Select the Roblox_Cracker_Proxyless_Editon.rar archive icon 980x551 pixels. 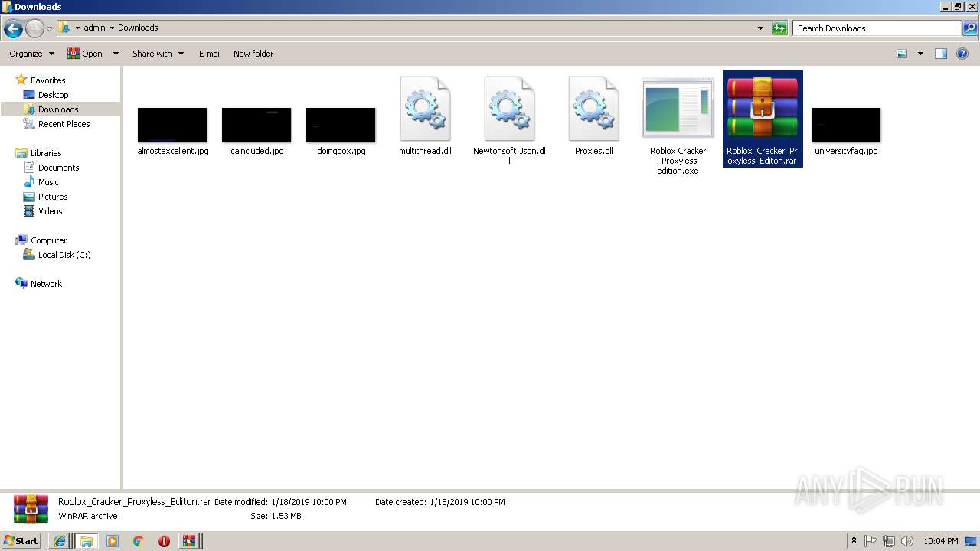[763, 108]
